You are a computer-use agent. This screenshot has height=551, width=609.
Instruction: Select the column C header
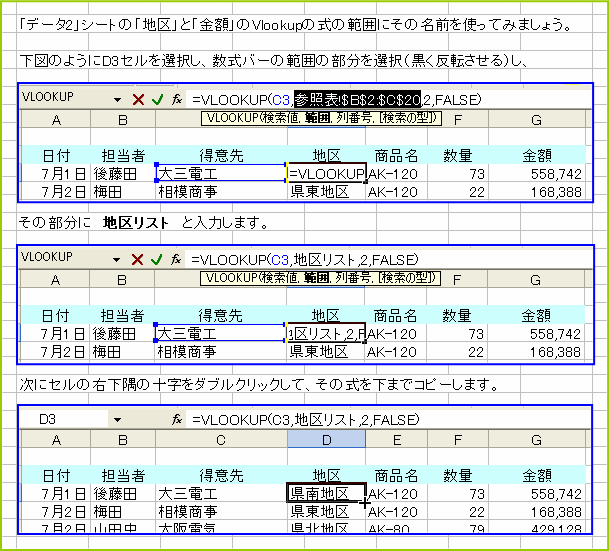pyautogui.click(x=221, y=440)
